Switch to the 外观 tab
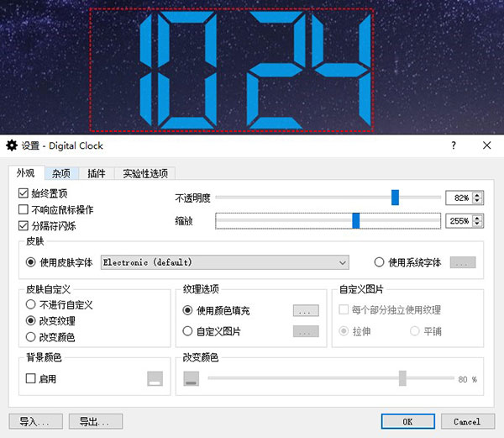The width and height of the screenshot is (504, 438). (26, 173)
